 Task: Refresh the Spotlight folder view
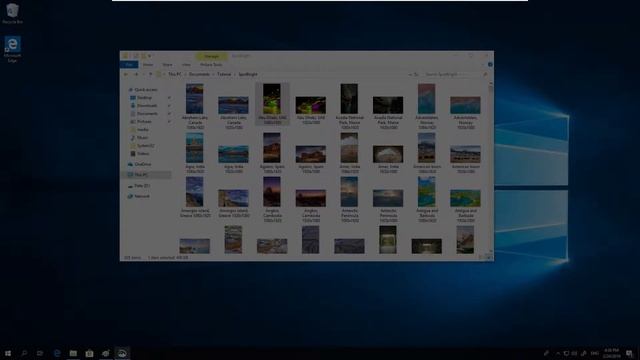click(416, 74)
